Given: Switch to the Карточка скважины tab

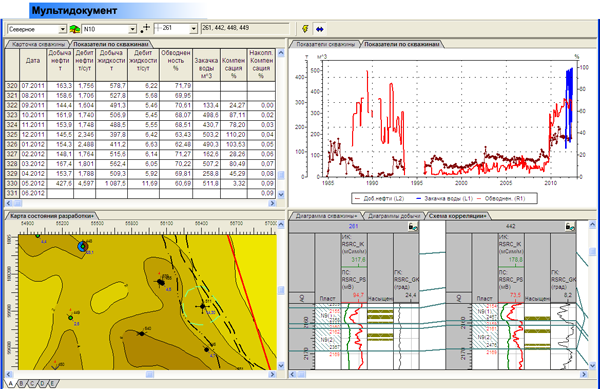Looking at the screenshot, I should click(38, 44).
